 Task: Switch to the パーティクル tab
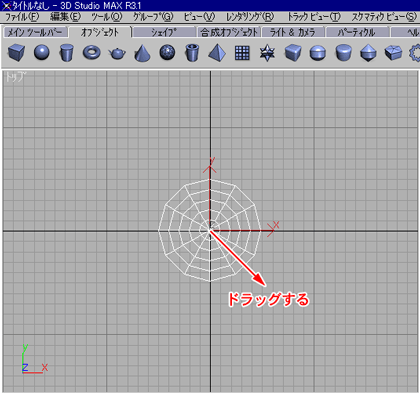[357, 32]
